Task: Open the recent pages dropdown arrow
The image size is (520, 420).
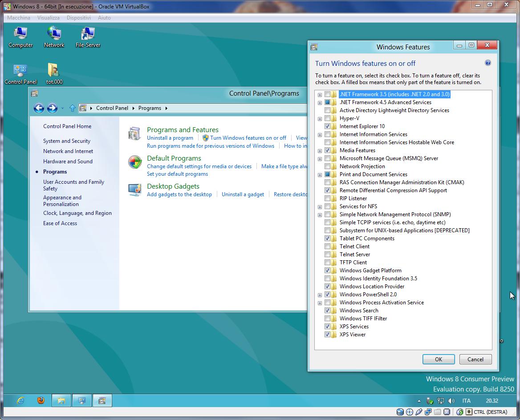Action: [x=62, y=109]
